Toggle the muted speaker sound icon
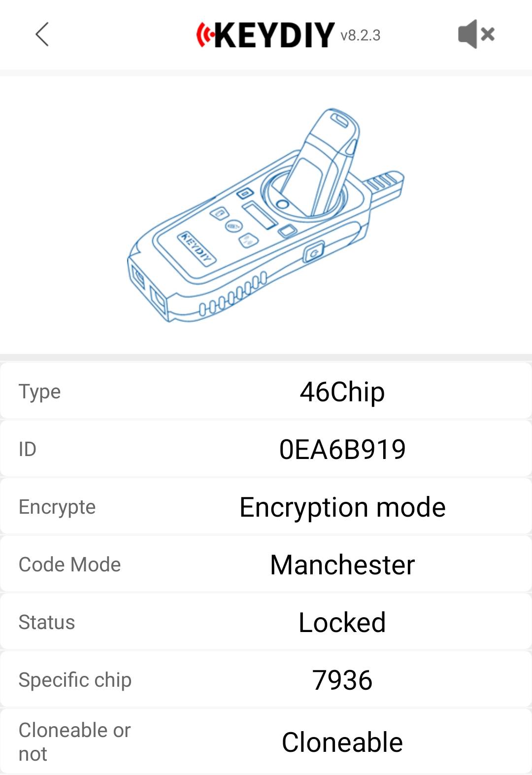 coord(476,34)
